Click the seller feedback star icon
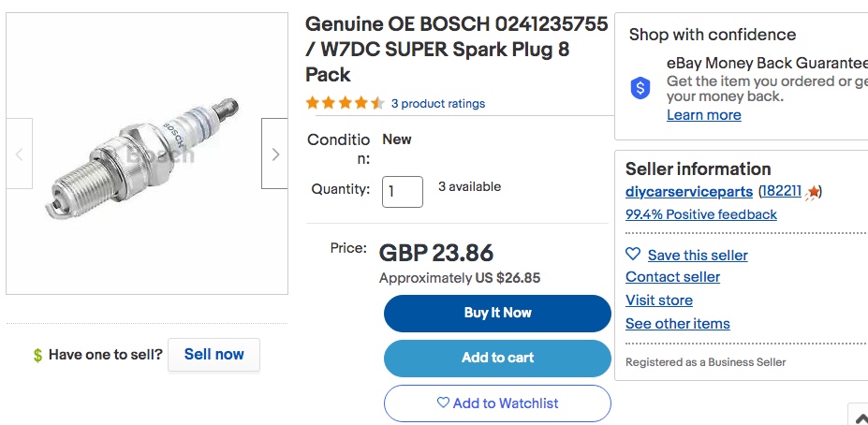868x425 pixels. pyautogui.click(x=813, y=192)
